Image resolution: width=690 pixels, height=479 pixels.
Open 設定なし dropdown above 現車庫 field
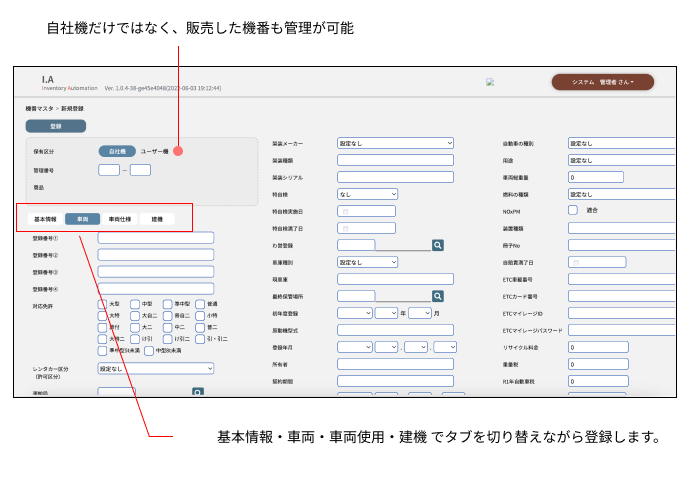tap(367, 262)
